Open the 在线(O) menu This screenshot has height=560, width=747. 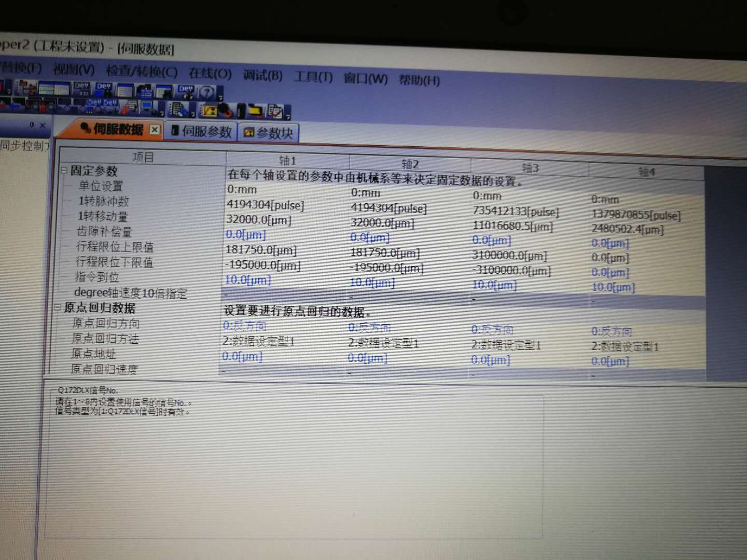[x=210, y=74]
